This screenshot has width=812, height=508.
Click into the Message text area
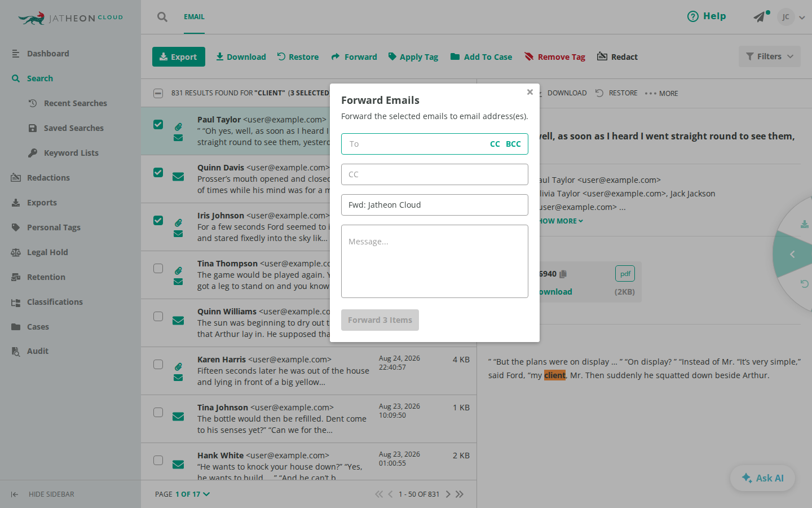tap(435, 261)
